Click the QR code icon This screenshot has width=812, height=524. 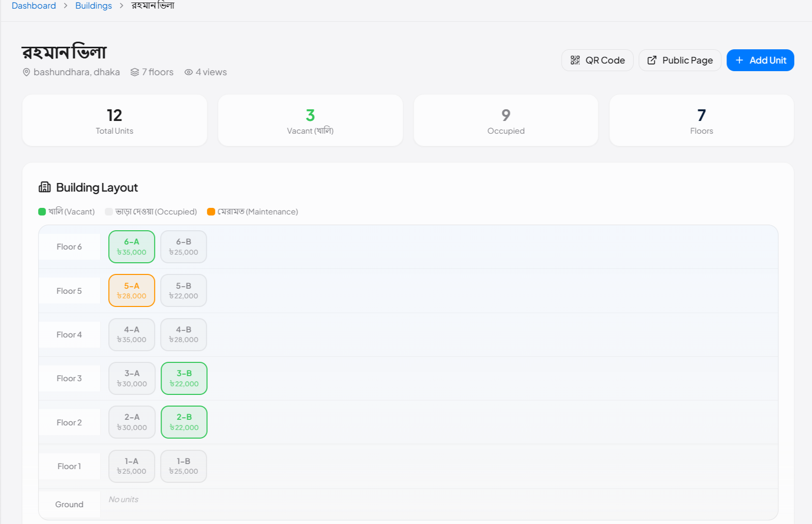click(575, 60)
